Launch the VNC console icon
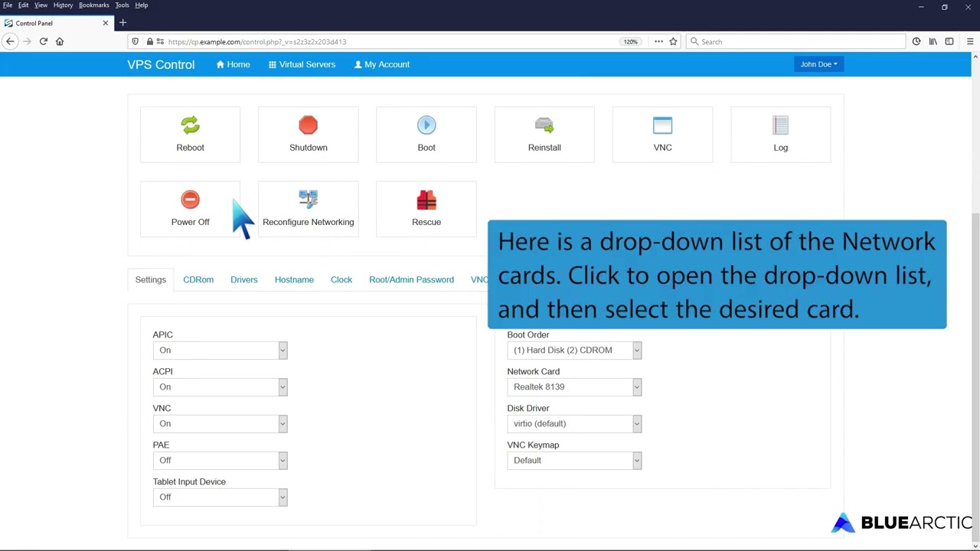 [662, 125]
